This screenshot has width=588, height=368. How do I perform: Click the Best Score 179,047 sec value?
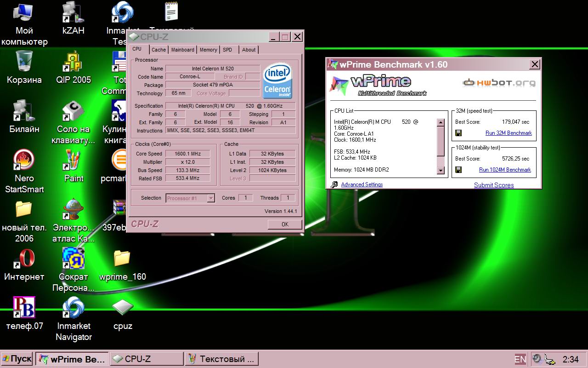click(x=515, y=122)
